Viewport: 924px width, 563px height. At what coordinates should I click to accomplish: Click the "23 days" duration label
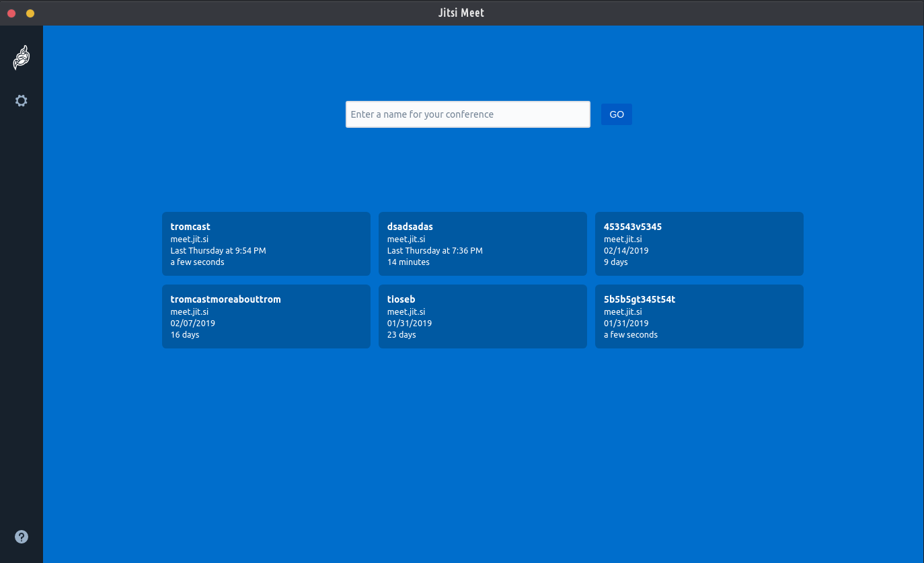coord(401,335)
